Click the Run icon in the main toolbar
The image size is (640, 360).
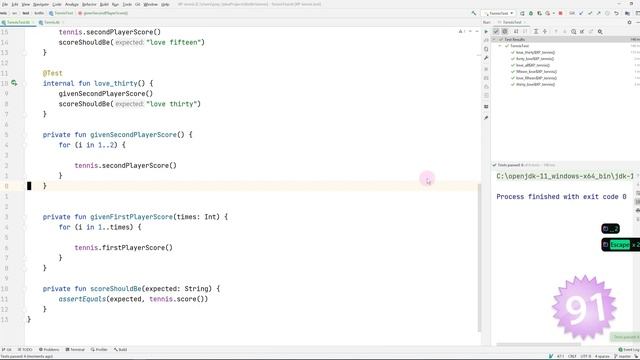pos(522,13)
